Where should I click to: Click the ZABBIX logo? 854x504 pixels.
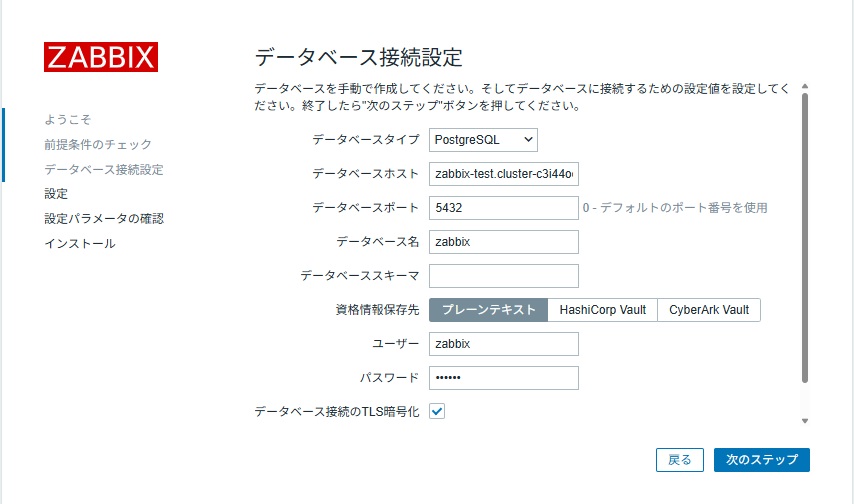click(100, 56)
